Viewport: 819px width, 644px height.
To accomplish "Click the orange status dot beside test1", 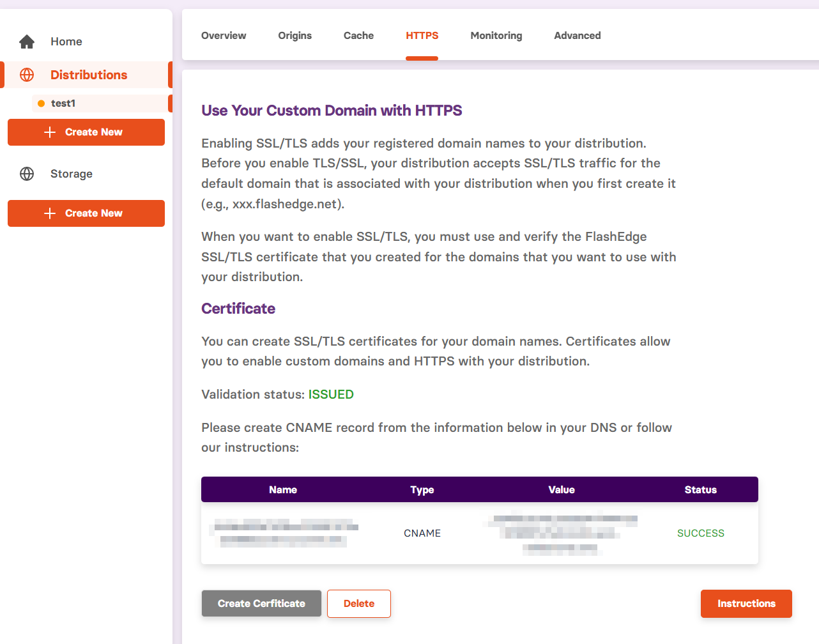I will [x=42, y=103].
